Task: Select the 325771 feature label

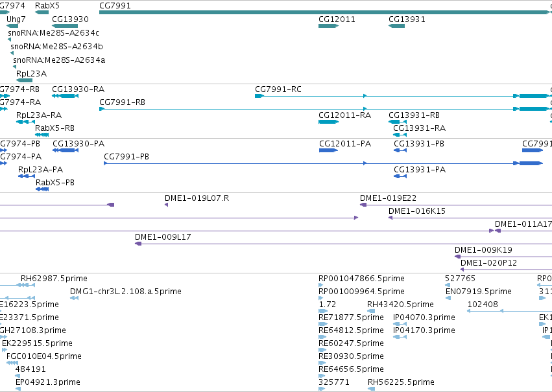Action: [334, 382]
